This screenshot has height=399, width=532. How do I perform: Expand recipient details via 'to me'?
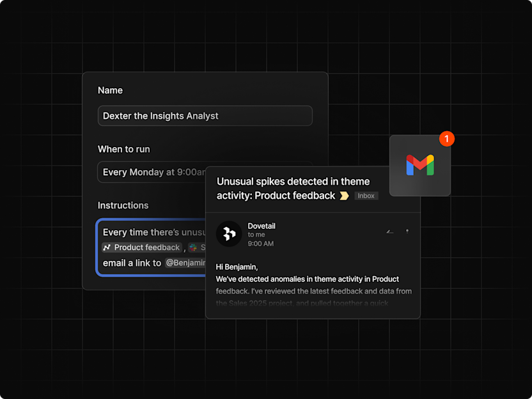click(256, 235)
